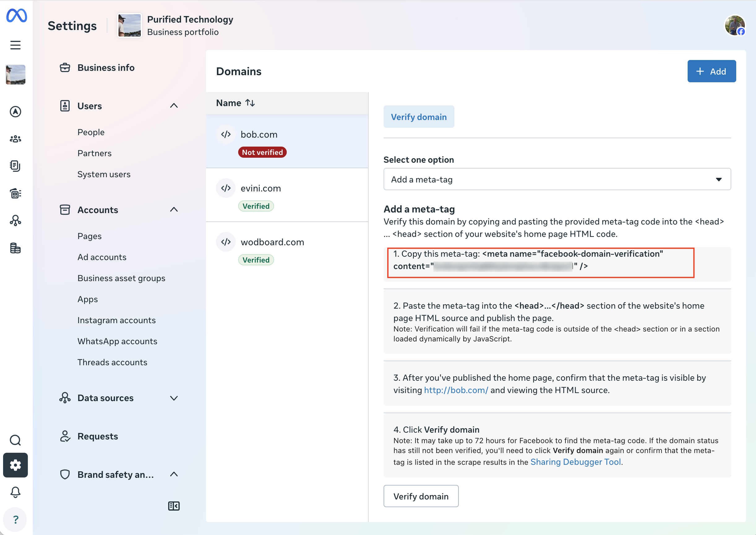Open Pages under Accounts
756x535 pixels.
tap(90, 236)
